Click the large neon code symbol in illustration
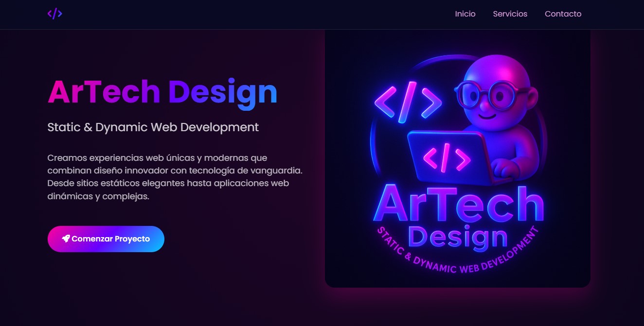644x326 pixels. (x=408, y=102)
